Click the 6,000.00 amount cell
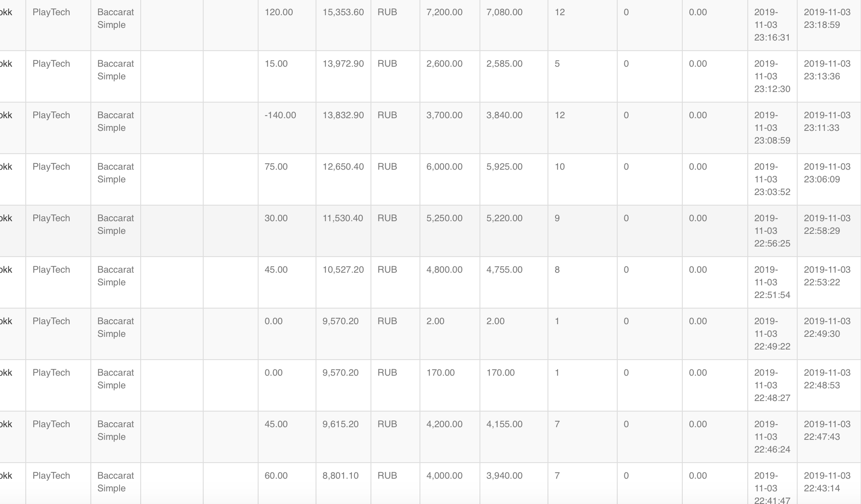 click(x=444, y=167)
